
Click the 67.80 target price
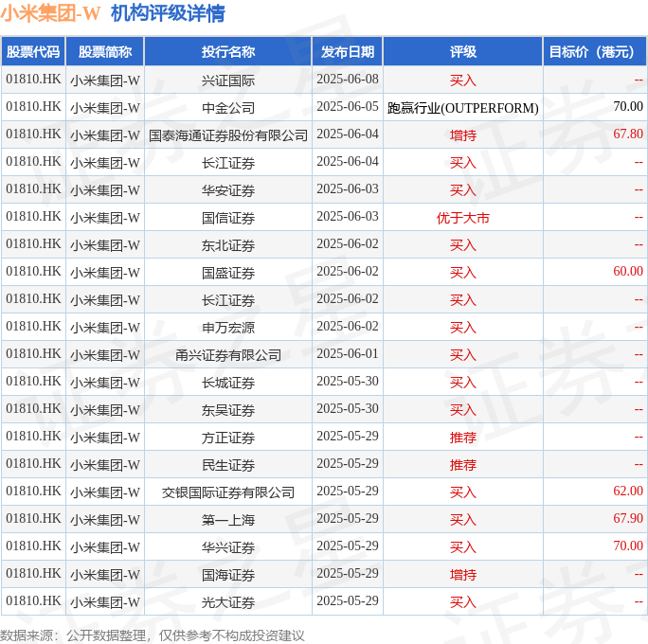pos(628,134)
